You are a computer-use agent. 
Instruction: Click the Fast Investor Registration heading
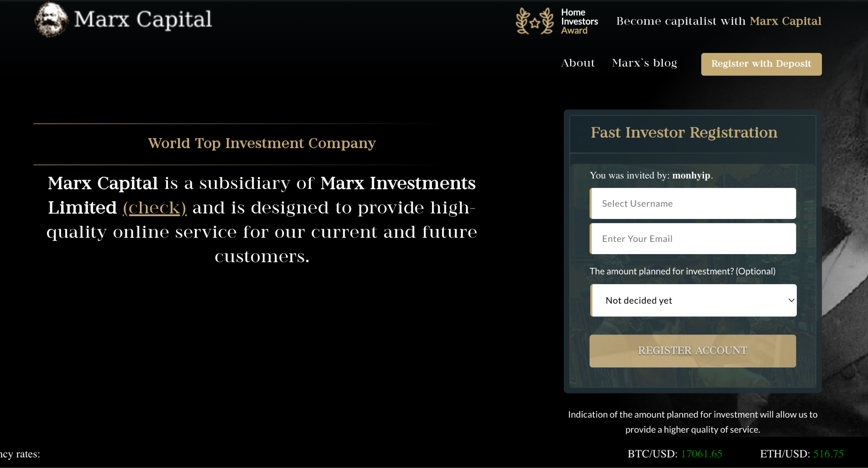(684, 133)
